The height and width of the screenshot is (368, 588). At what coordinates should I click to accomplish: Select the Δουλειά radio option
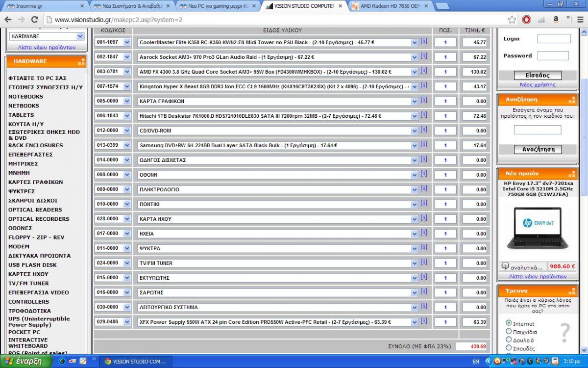[509, 340]
